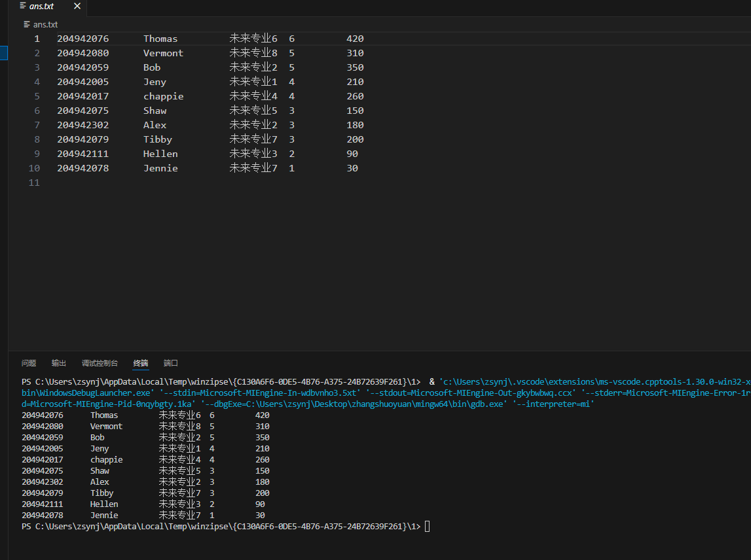Screen dimensions: 751x560
Task: Click 未来专业5 in editor line 6
Action: pyautogui.click(x=253, y=111)
